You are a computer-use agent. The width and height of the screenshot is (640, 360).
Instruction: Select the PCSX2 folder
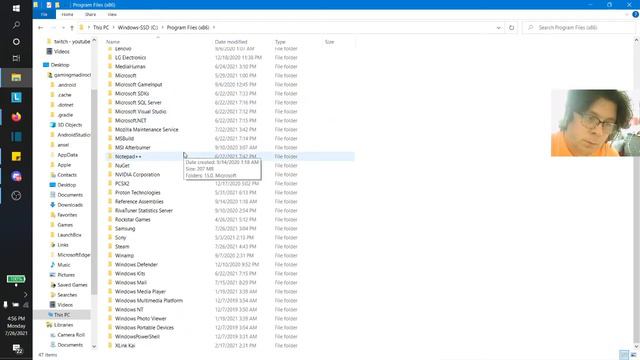(122, 183)
